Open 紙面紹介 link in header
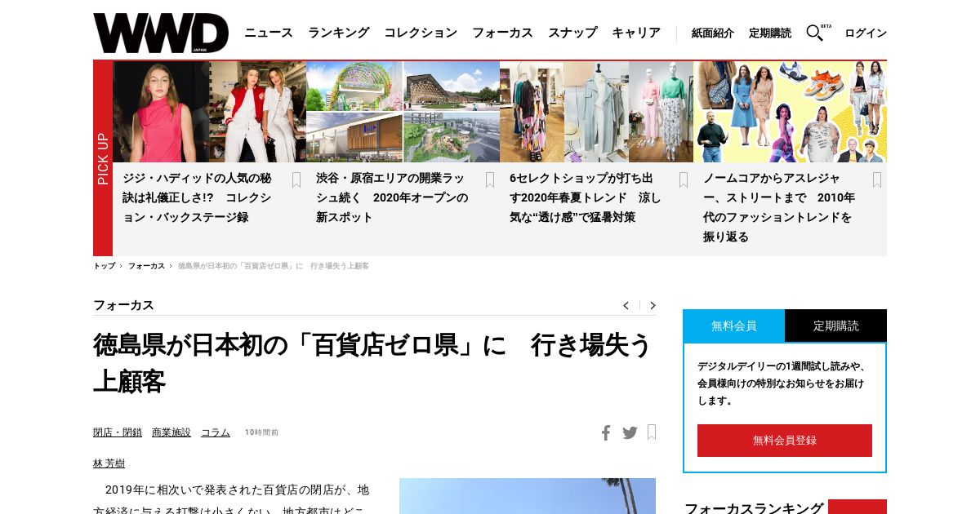Image resolution: width=980 pixels, height=514 pixels. point(713,33)
